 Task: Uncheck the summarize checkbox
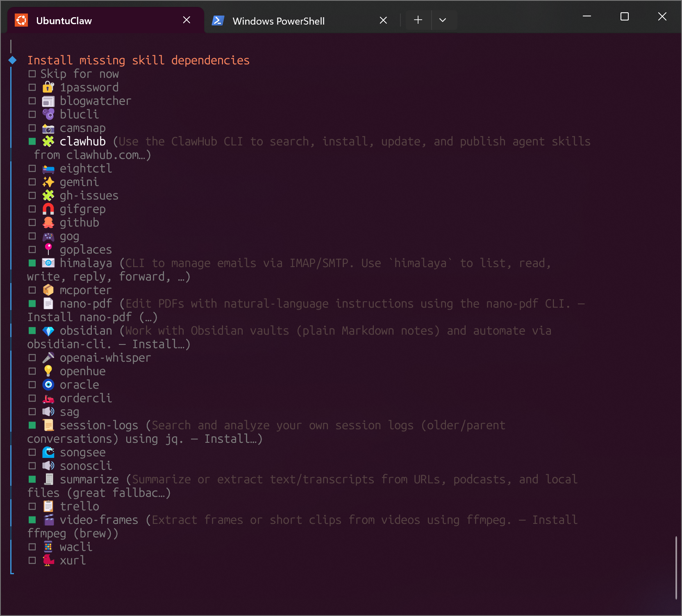pos(32,479)
